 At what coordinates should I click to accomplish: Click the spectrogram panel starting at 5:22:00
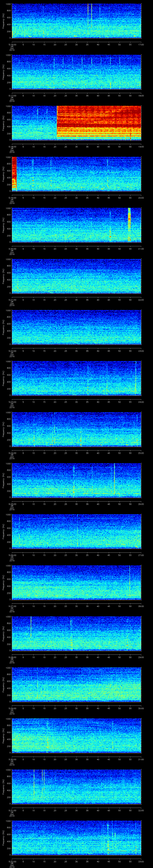(x=76, y=327)
